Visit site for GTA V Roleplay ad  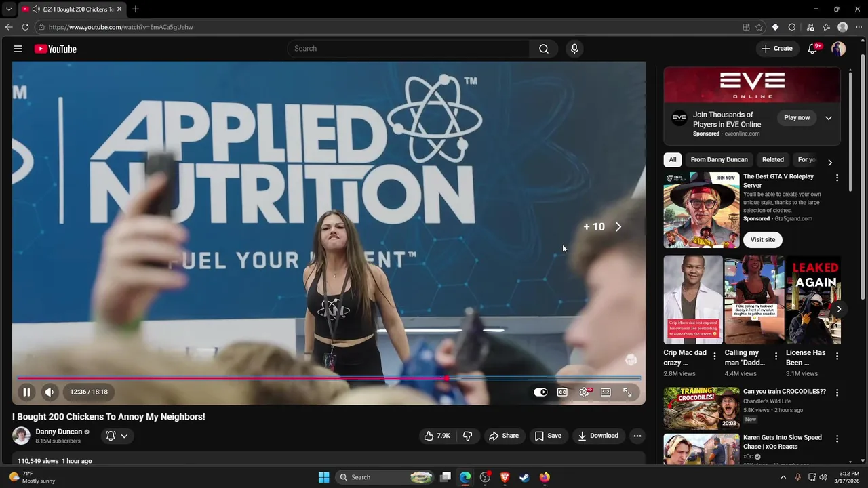coord(763,239)
